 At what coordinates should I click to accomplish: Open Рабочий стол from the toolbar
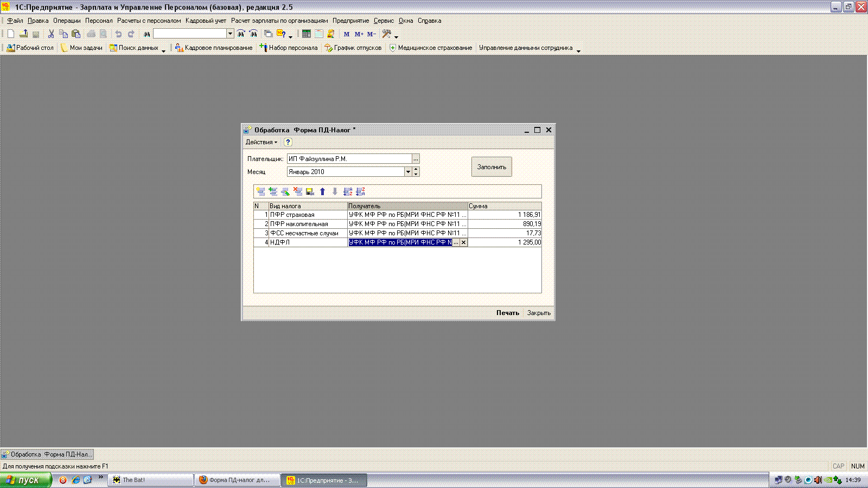coord(30,48)
